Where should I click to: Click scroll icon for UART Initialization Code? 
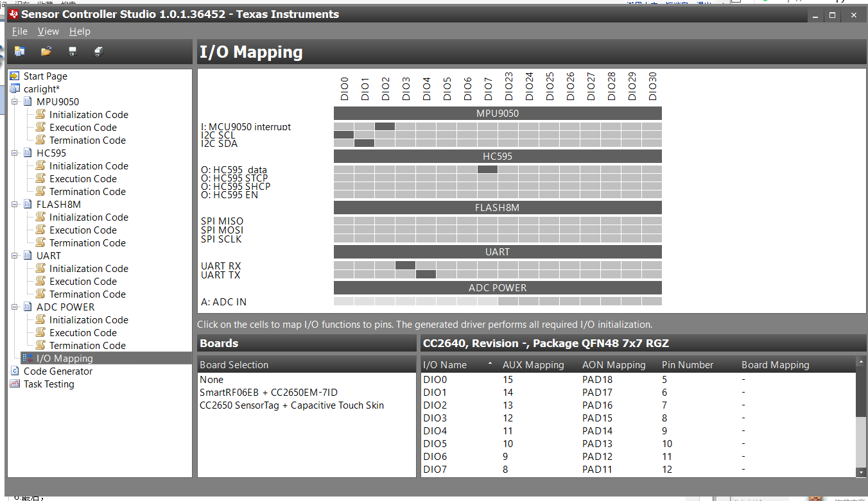coord(40,268)
